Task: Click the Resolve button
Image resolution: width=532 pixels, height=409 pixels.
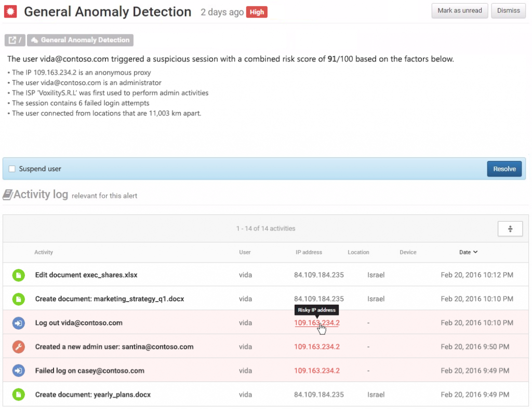Action: (x=504, y=169)
